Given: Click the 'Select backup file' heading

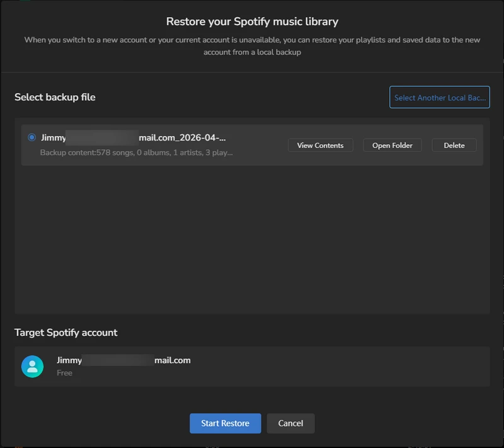Looking at the screenshot, I should pos(55,97).
